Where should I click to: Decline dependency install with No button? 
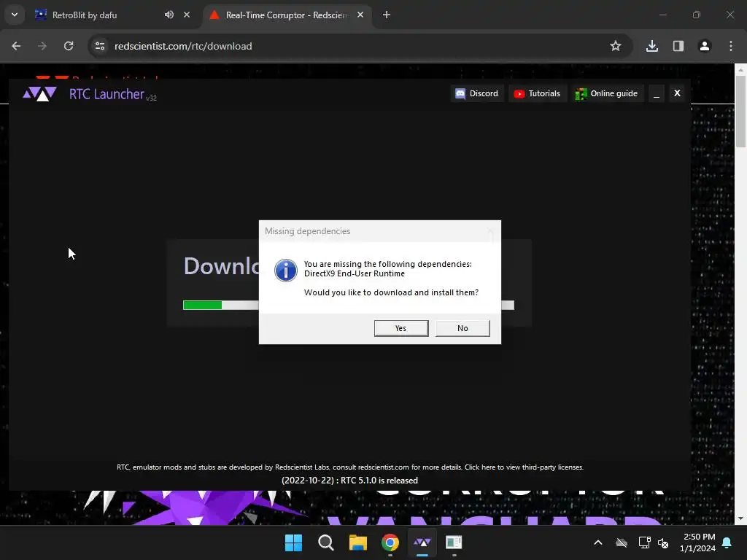click(462, 328)
